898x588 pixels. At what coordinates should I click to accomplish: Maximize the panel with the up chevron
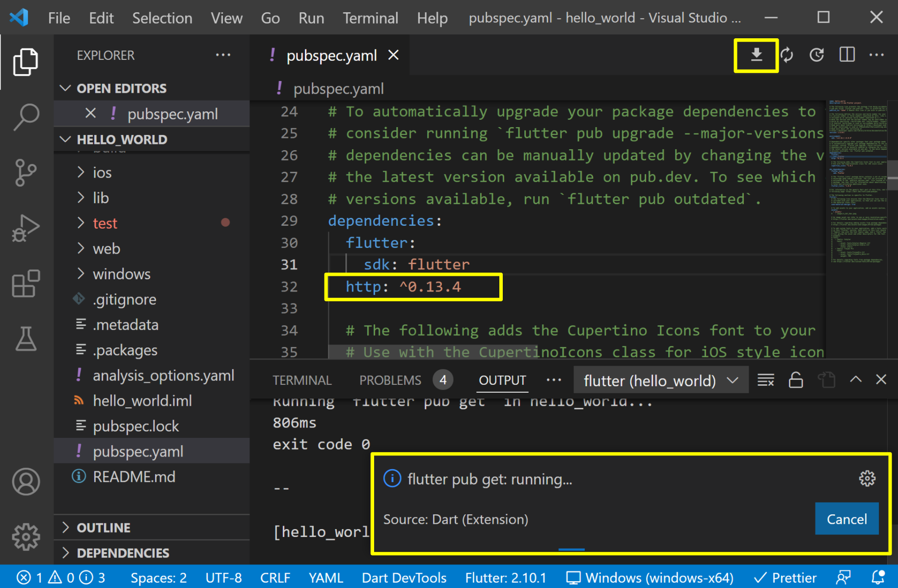tap(856, 379)
